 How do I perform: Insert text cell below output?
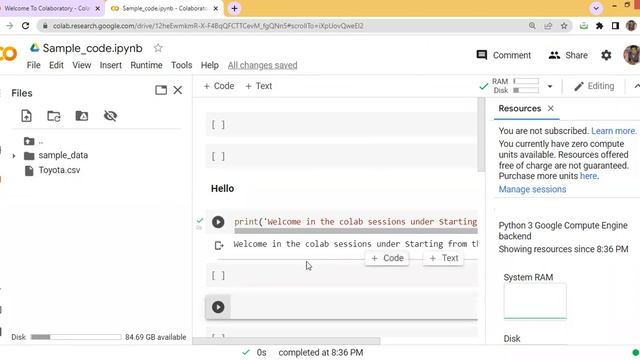click(x=443, y=258)
